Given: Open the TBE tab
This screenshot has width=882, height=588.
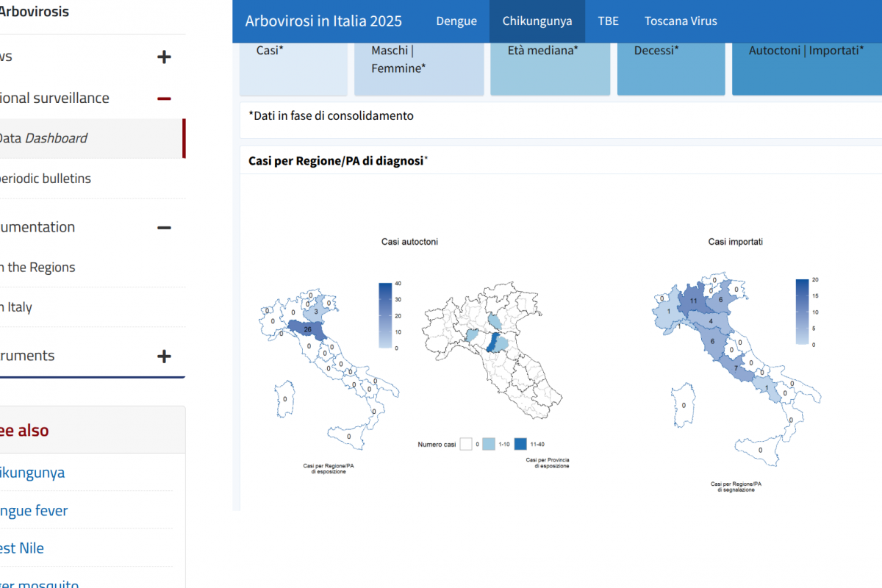Looking at the screenshot, I should tap(608, 21).
